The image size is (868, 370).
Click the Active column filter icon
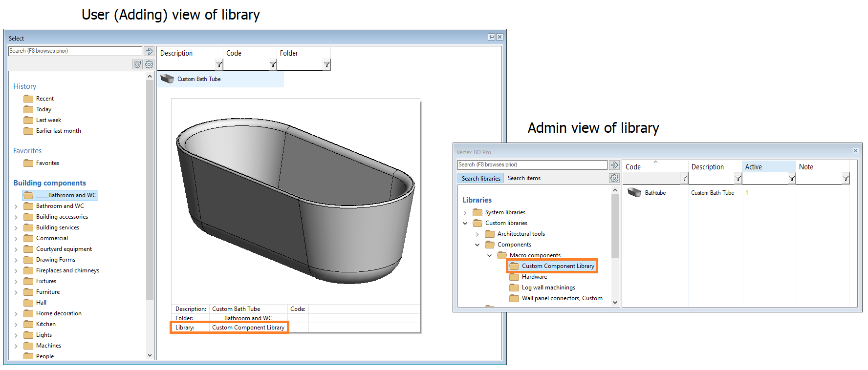[792, 179]
